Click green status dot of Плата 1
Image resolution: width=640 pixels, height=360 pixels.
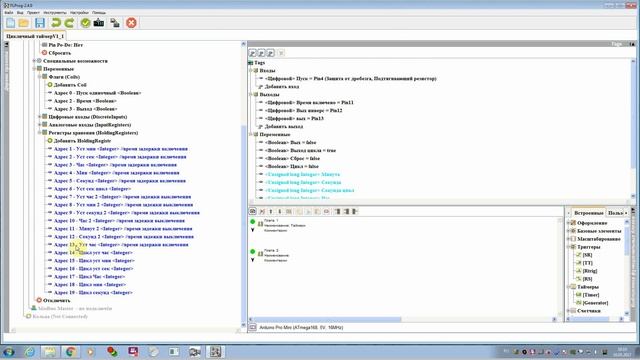pos(253,222)
